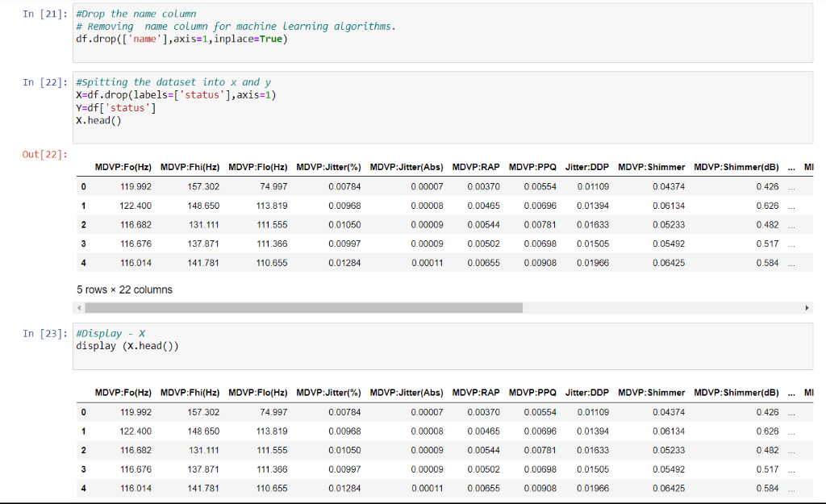Place cursor in the Y=df['status'] line
This screenshot has width=826, height=504.
(116, 108)
